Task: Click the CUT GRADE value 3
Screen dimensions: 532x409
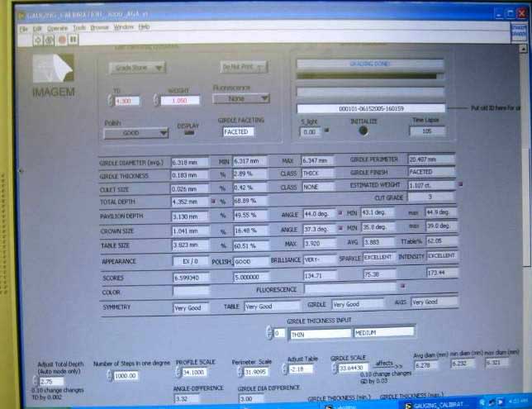Action: [431, 197]
